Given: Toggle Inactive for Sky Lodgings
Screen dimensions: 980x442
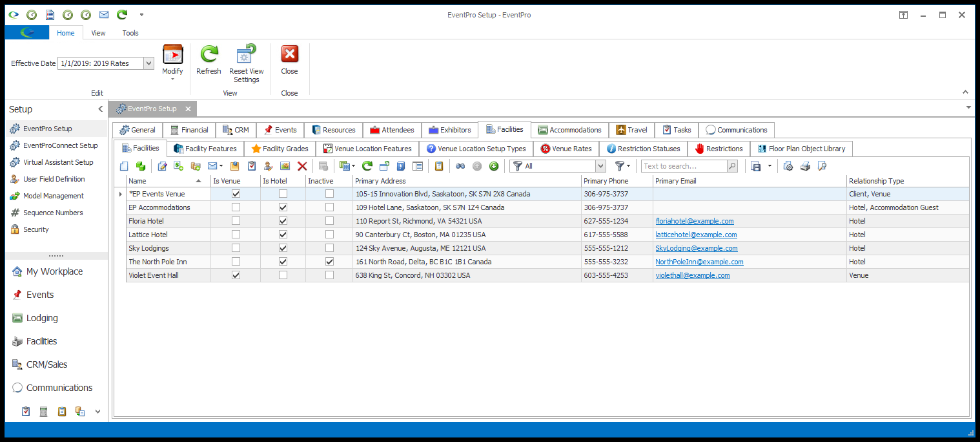Looking at the screenshot, I should tap(329, 248).
